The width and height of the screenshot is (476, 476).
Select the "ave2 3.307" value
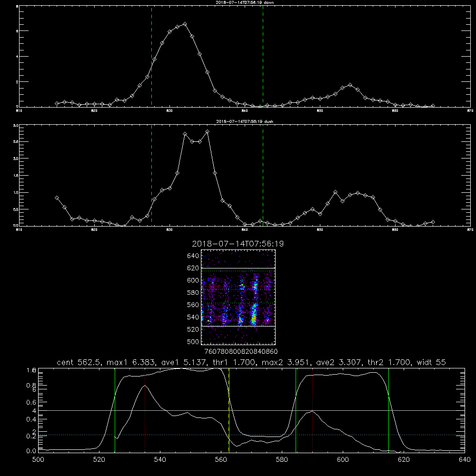[x=339, y=362]
